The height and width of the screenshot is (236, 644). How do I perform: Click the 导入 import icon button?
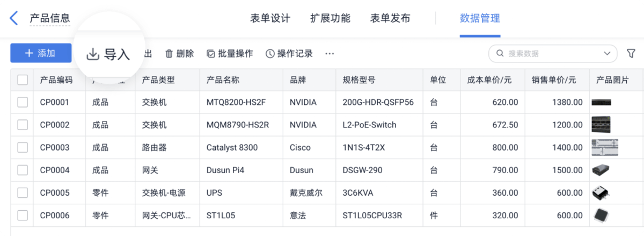tap(108, 54)
